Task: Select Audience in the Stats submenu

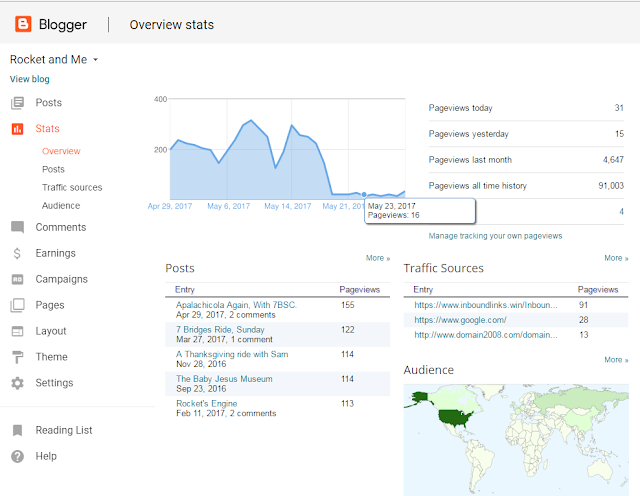Action: click(x=61, y=206)
